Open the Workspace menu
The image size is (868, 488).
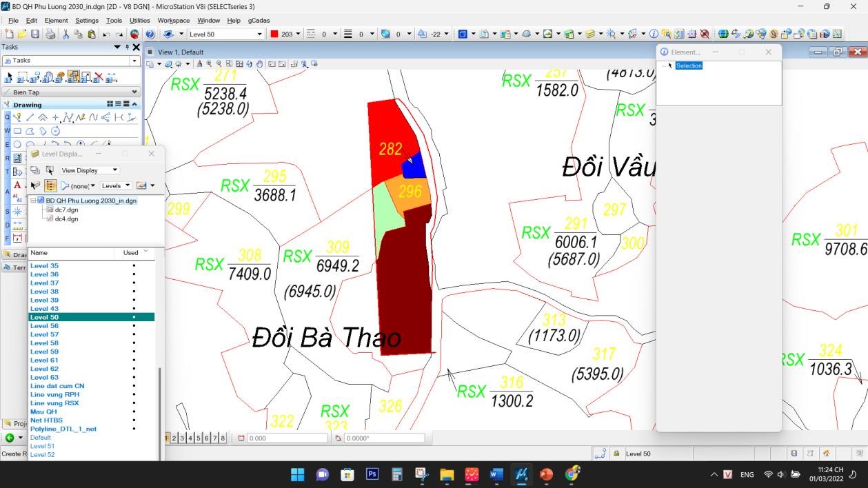[x=174, y=20]
